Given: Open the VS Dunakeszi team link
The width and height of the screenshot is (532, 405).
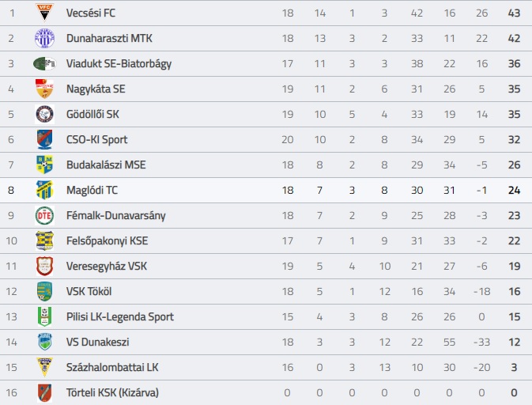Looking at the screenshot, I should (98, 342).
